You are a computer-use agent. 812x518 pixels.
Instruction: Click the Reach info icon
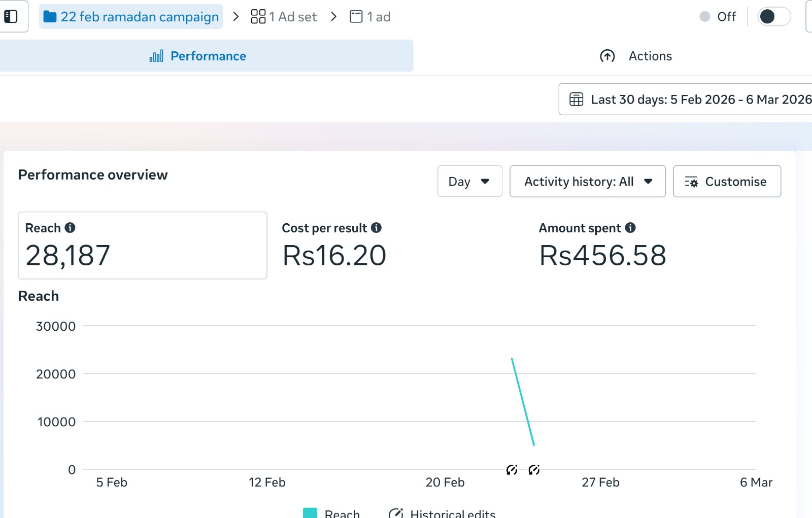tap(70, 228)
